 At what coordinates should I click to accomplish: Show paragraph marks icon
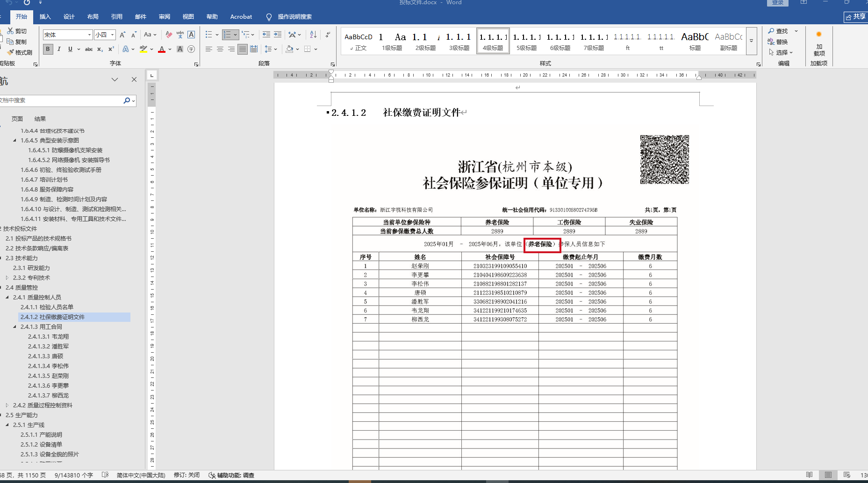(328, 35)
